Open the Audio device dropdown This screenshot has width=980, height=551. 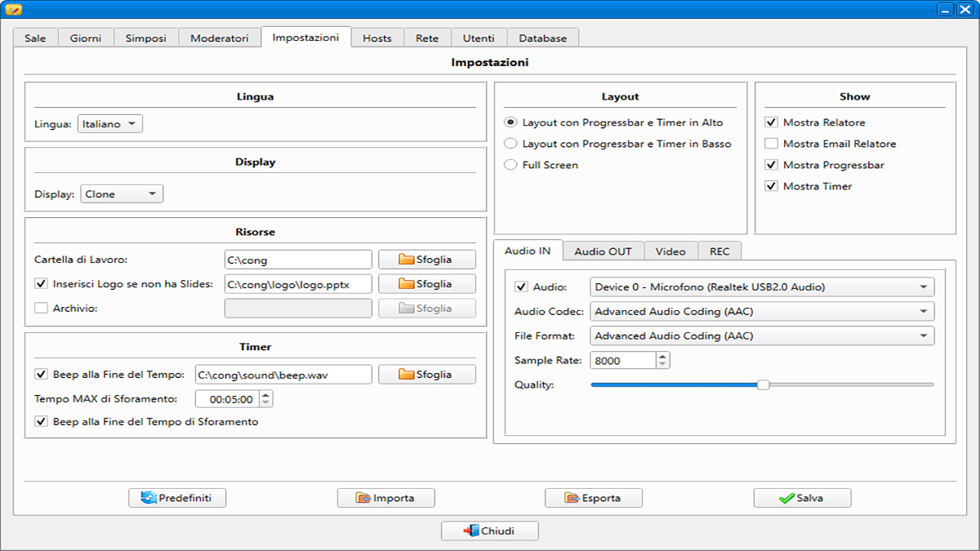(763, 287)
